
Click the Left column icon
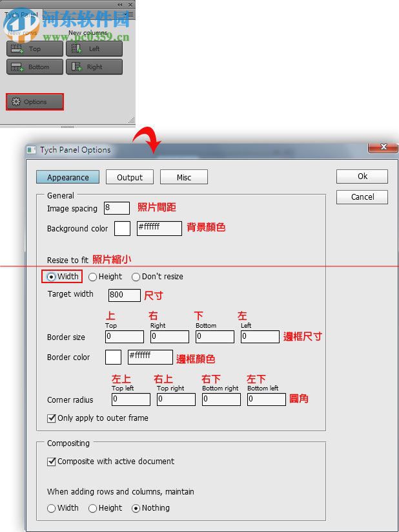tap(77, 49)
